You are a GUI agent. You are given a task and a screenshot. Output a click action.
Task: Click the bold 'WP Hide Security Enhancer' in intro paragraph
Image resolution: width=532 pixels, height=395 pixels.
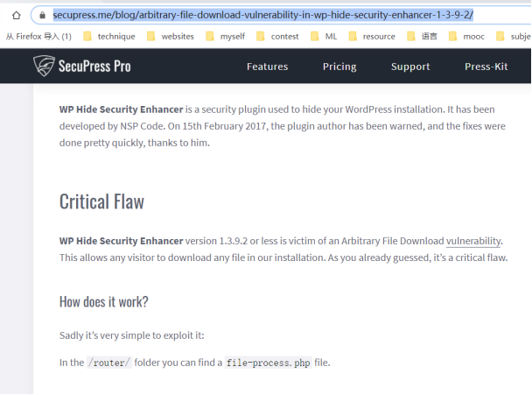point(121,109)
